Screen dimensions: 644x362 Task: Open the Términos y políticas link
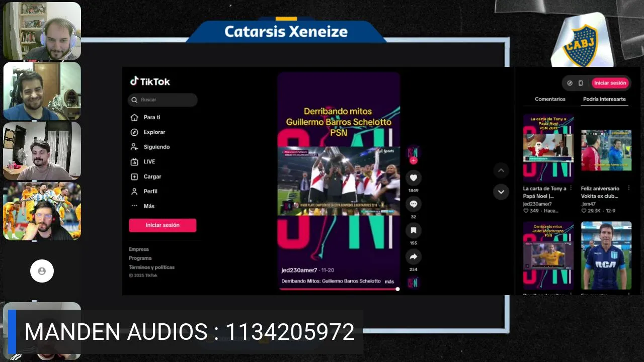(x=151, y=267)
